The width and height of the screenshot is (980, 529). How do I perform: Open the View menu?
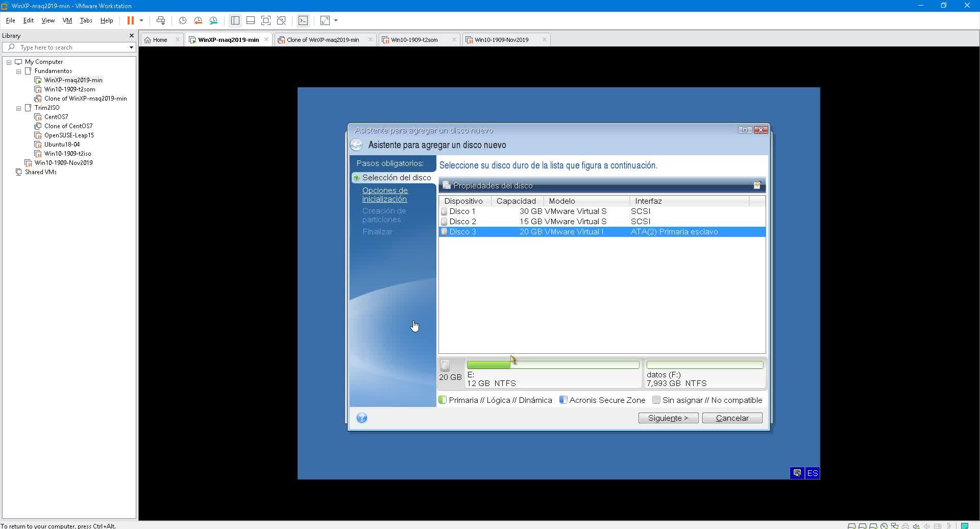48,20
